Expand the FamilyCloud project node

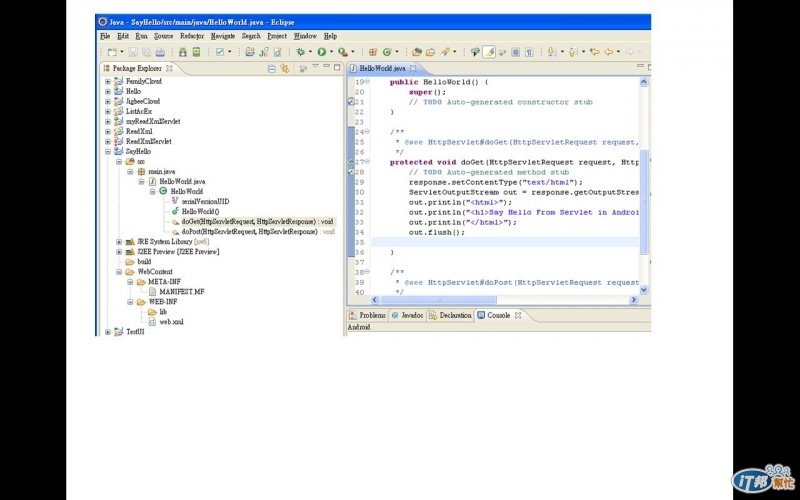click(x=108, y=81)
